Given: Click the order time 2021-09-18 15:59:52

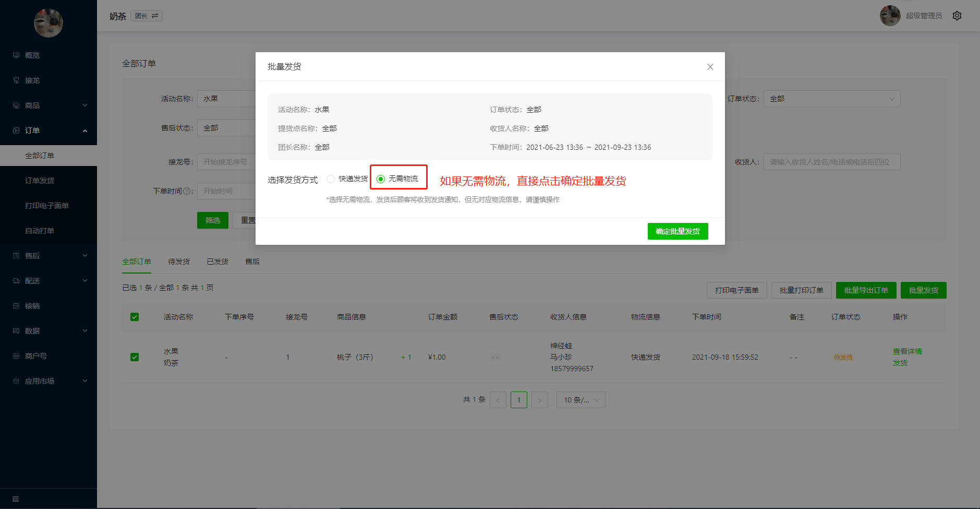Looking at the screenshot, I should [725, 357].
